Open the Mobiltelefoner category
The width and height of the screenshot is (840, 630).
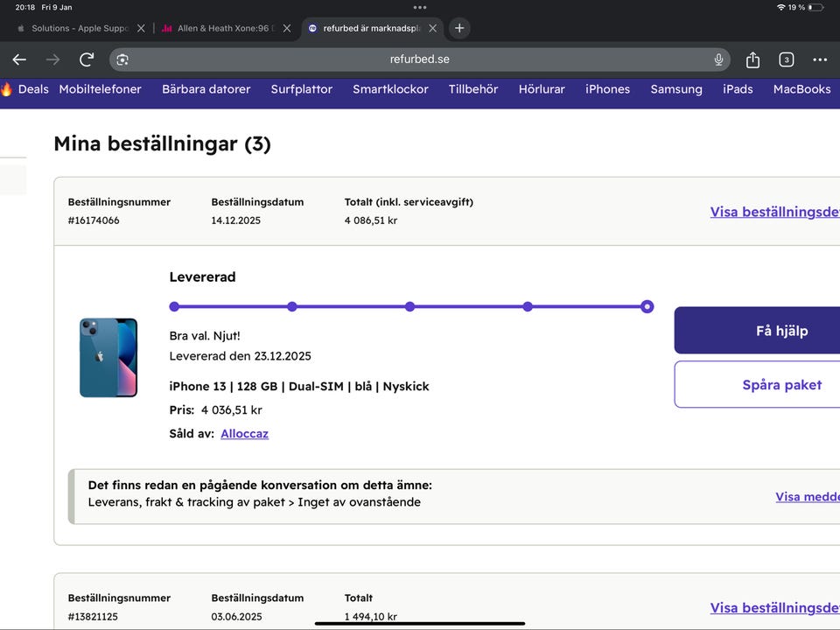pos(100,89)
